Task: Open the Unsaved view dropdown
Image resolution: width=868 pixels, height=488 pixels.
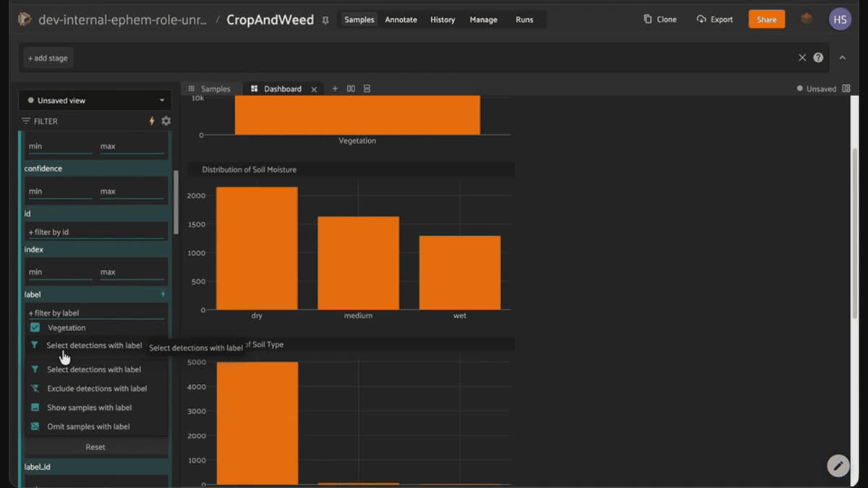Action: (x=95, y=100)
